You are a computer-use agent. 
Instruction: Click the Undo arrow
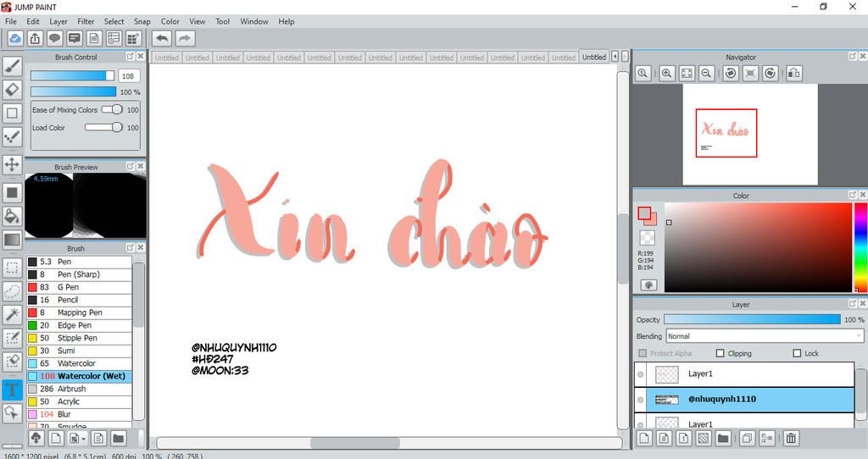pos(162,38)
